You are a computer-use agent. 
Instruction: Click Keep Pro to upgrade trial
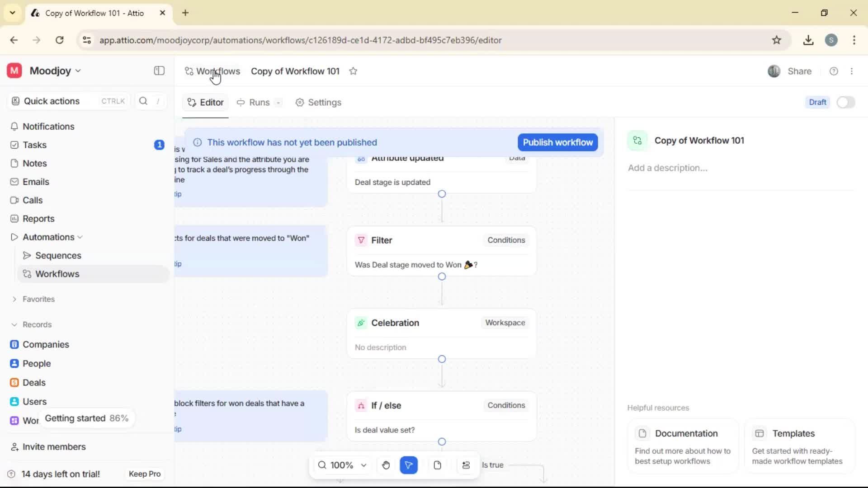click(x=144, y=474)
